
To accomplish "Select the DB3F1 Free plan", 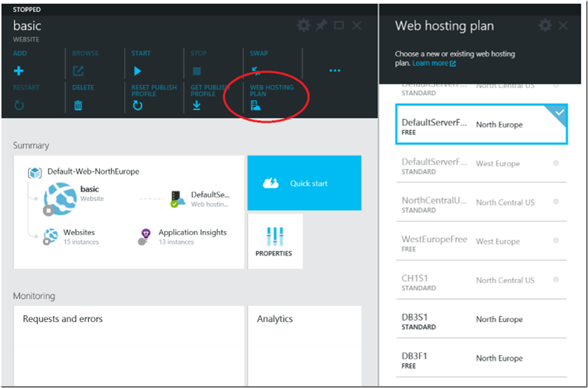I will [x=481, y=358].
